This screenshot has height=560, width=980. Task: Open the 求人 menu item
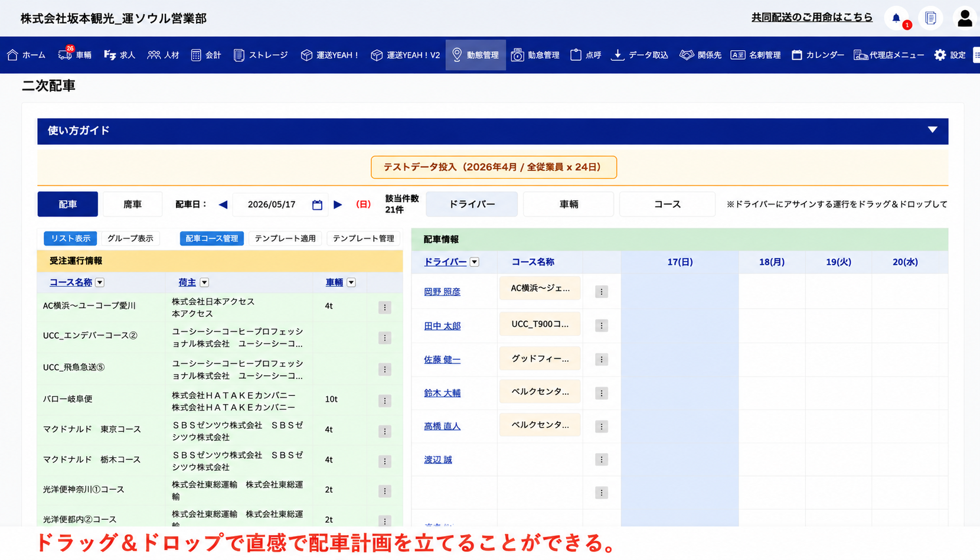point(120,55)
